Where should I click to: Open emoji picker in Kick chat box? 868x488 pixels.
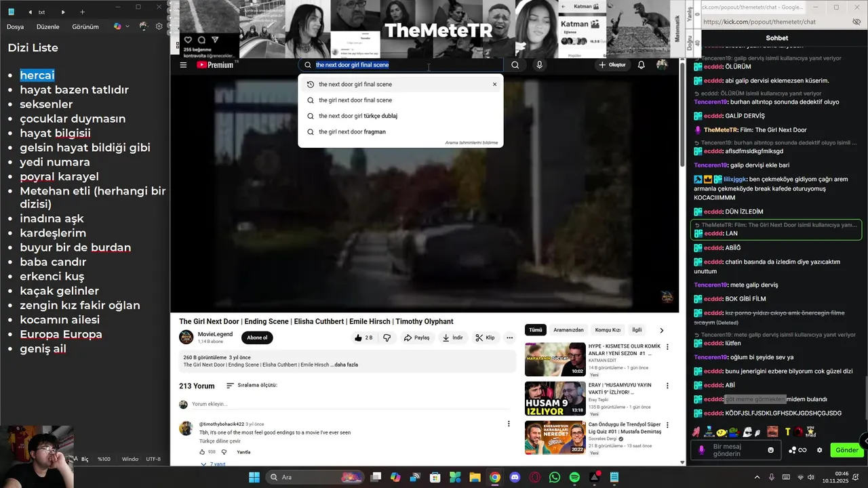coord(770,450)
